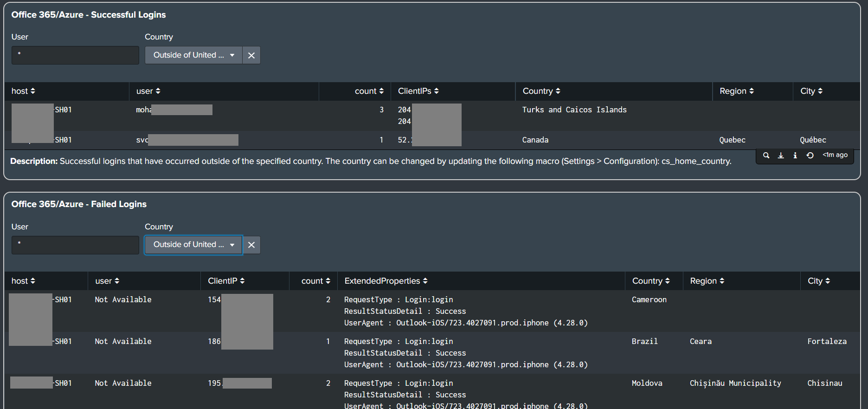Click the '<1m ago' refresh timestamp

point(835,155)
